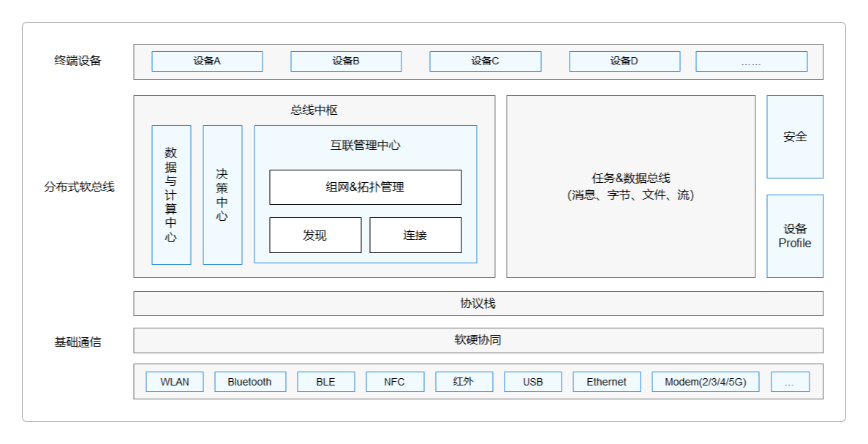Viewport: 868px width, 444px height.
Task: Select the 设备D box
Action: pyautogui.click(x=624, y=61)
